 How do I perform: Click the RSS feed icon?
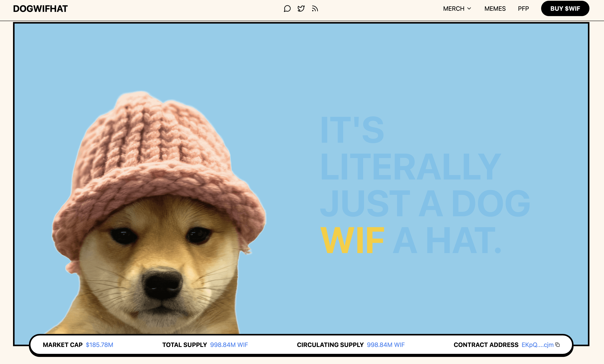pos(315,9)
